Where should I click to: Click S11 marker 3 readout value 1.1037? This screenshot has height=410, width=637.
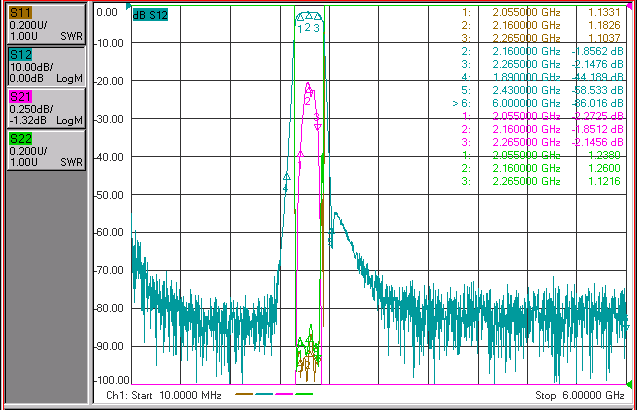point(604,38)
